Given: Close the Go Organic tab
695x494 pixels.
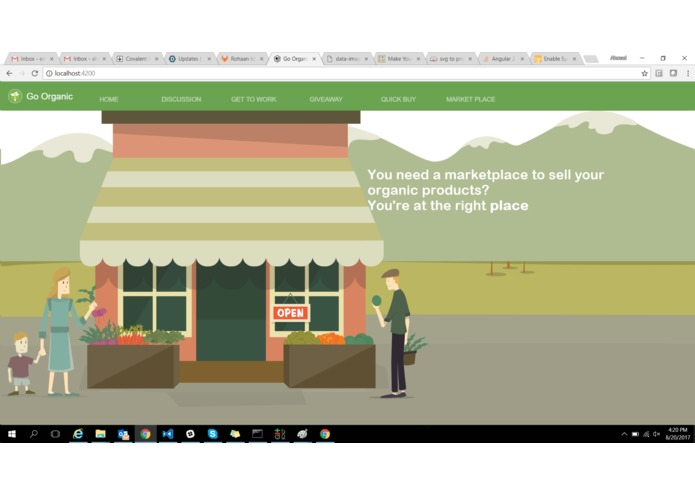Looking at the screenshot, I should coord(314,59).
